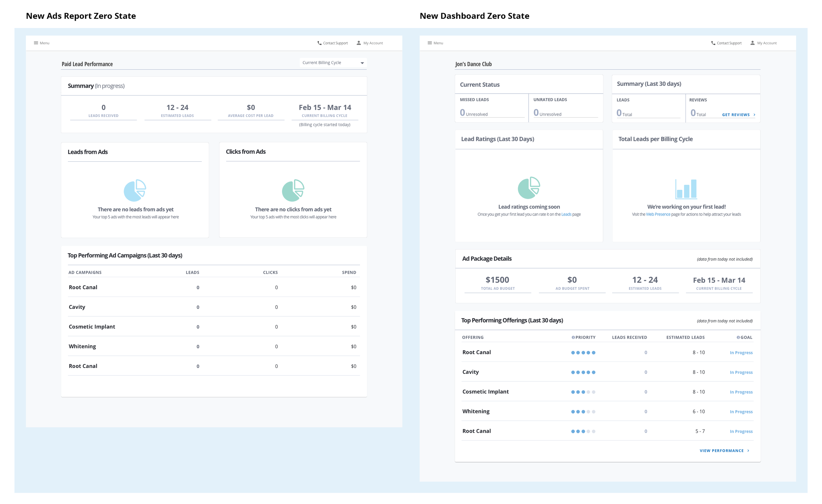Open My Account text in Dashboard header

point(767,43)
